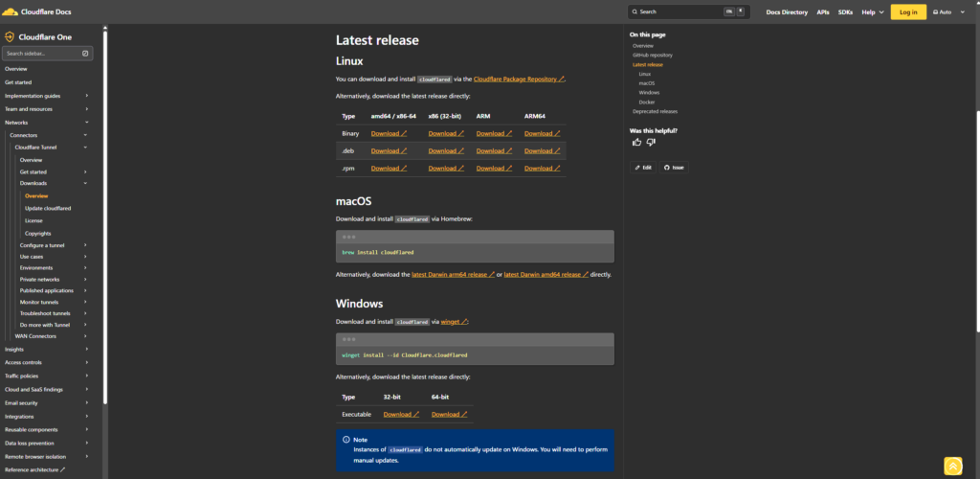Click the Log in button
This screenshot has width=980, height=479.
tap(908, 11)
